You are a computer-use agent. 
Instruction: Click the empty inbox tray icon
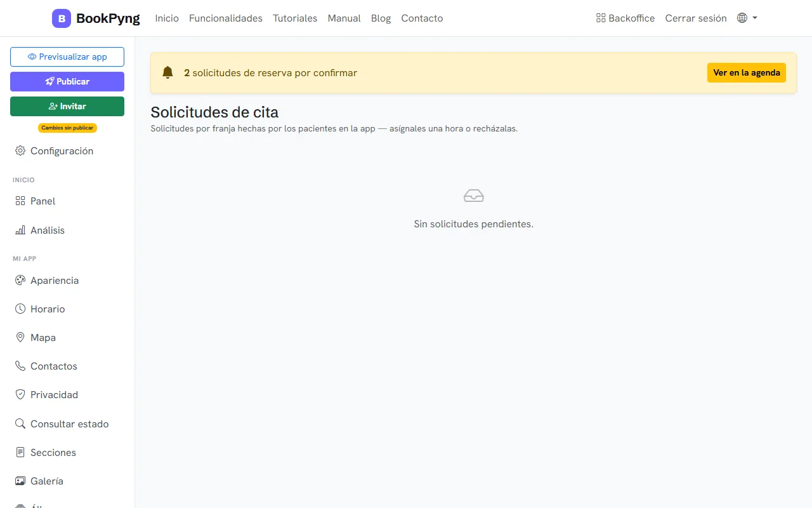[x=474, y=196]
